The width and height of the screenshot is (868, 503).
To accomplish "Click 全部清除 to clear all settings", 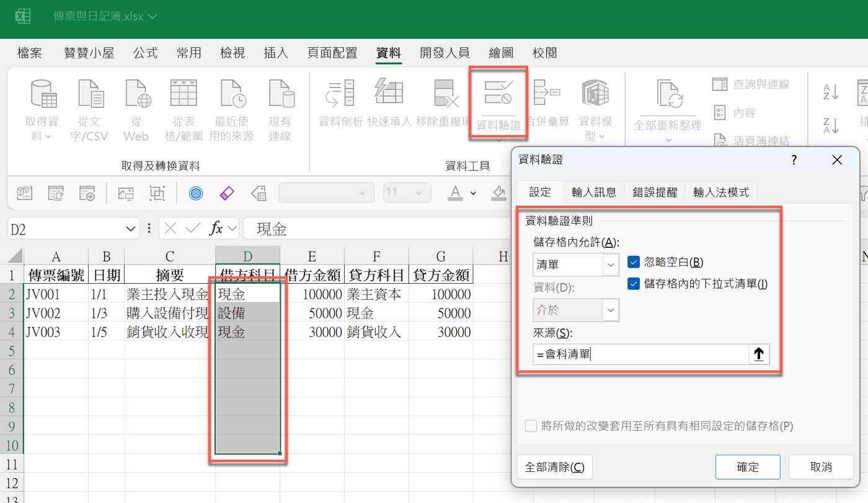I will pos(554,467).
